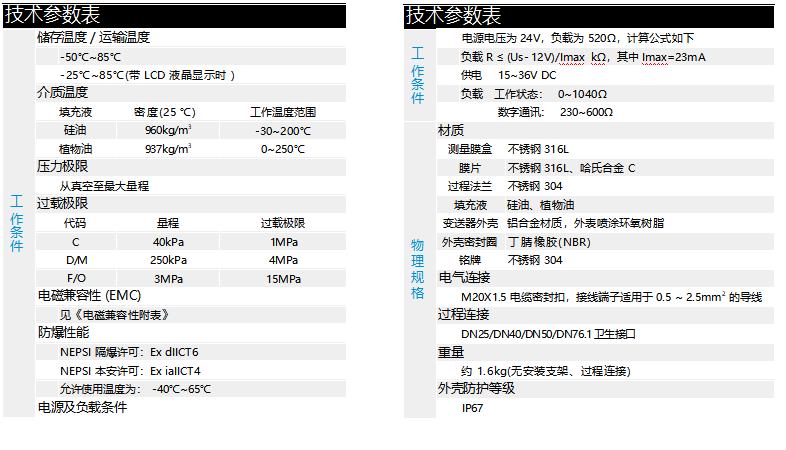Select the 材质 section heading
Screen dimensions: 786x450
[451, 131]
